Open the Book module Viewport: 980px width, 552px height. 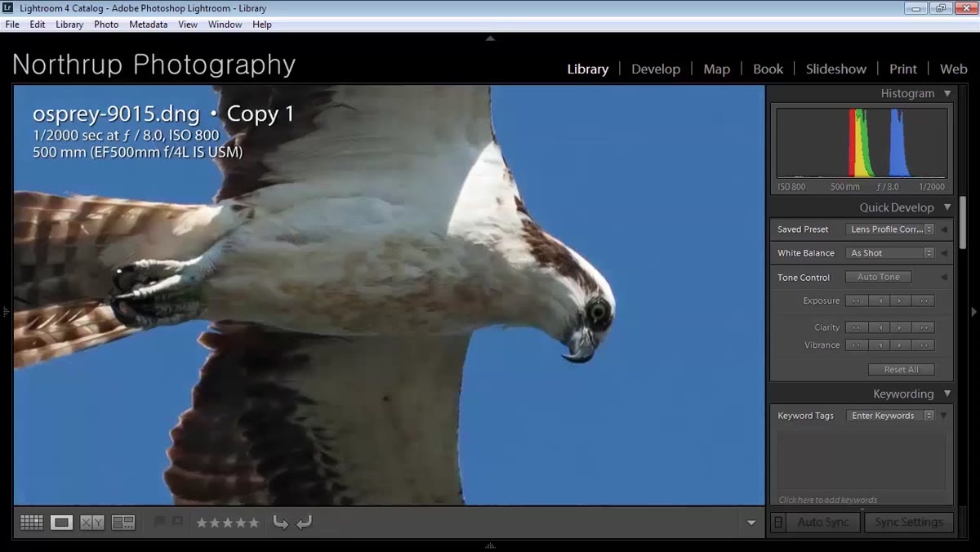pos(768,69)
